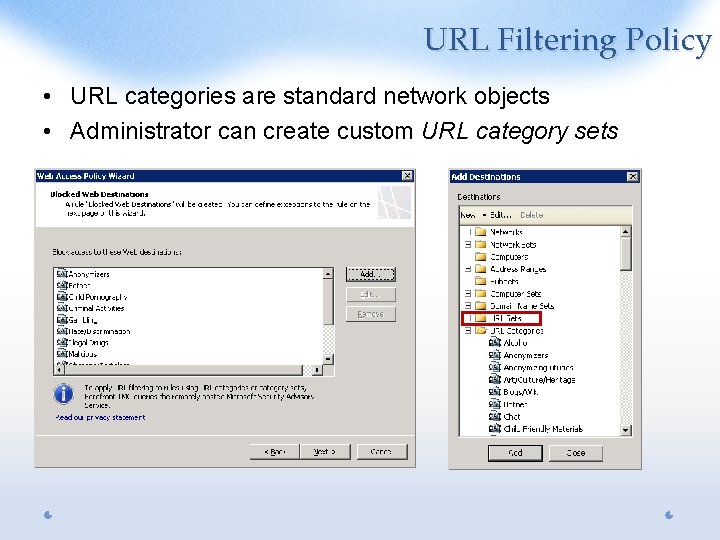
Task: Click Add at bottom of Add Destinations
Action: (x=515, y=453)
